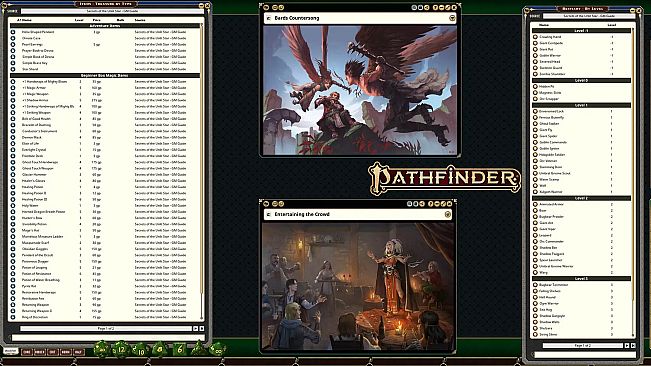Roll the d6 die

pos(179,350)
